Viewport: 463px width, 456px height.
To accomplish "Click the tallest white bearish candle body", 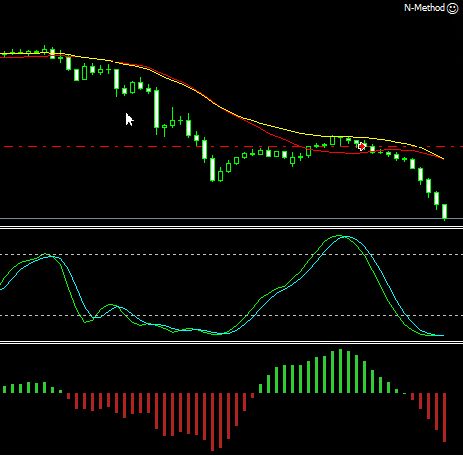I will pos(156,109).
